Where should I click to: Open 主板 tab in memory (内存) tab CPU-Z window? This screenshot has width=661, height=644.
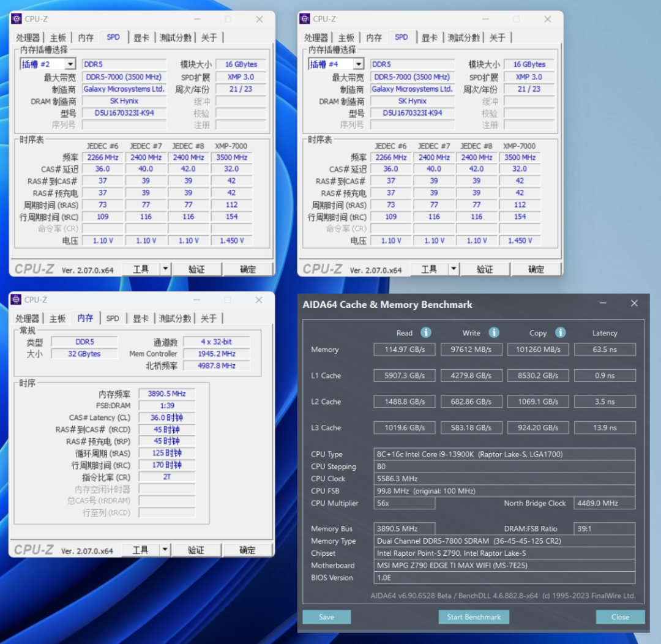[x=58, y=318]
